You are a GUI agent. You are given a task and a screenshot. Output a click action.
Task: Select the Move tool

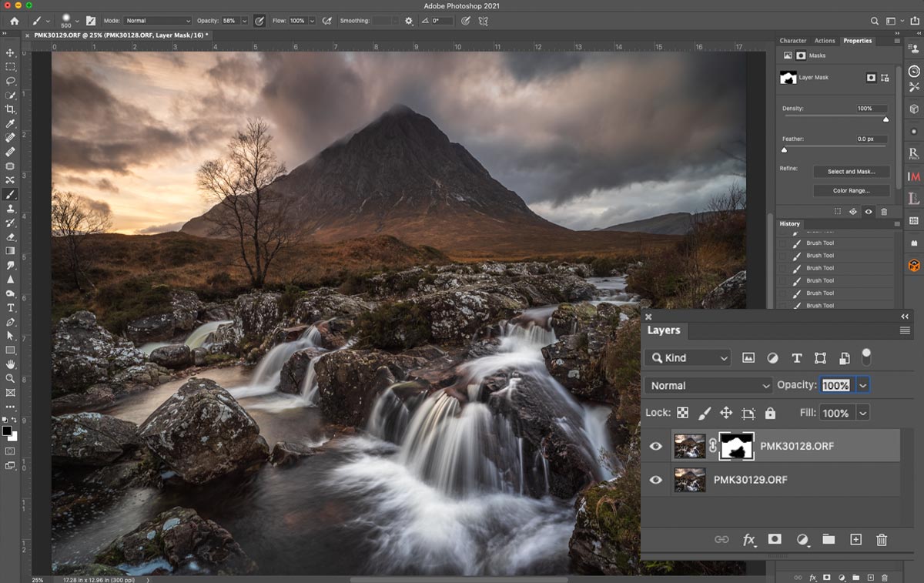pos(10,52)
